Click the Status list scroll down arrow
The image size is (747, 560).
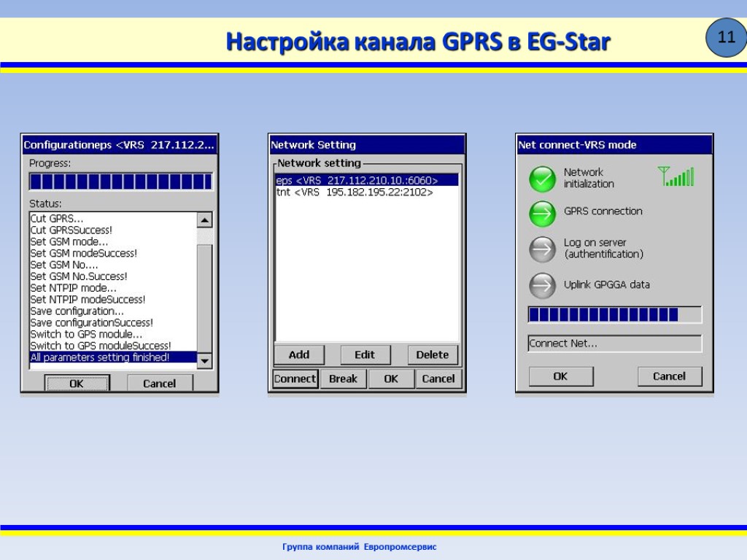tap(204, 360)
